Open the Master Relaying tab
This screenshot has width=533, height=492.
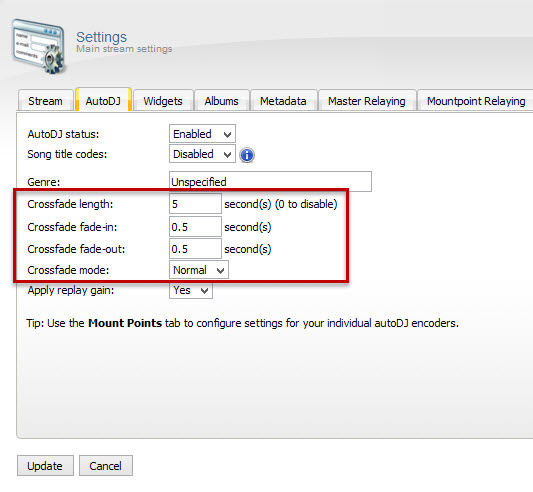click(367, 101)
